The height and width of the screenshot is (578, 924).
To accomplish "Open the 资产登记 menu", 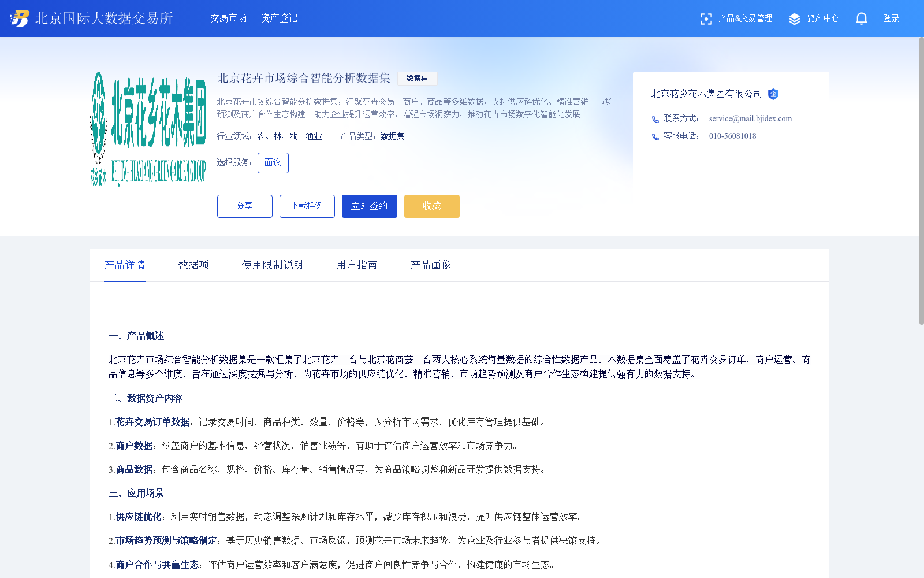I will point(279,18).
